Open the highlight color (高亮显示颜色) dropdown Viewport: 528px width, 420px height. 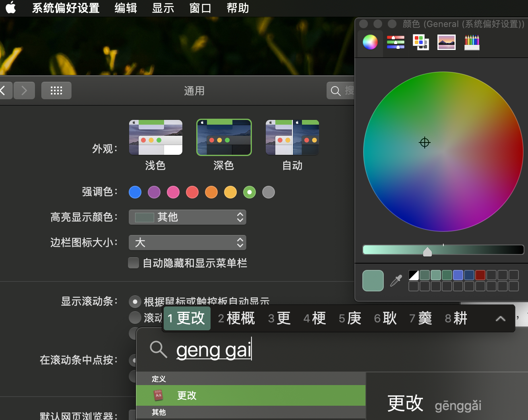188,217
